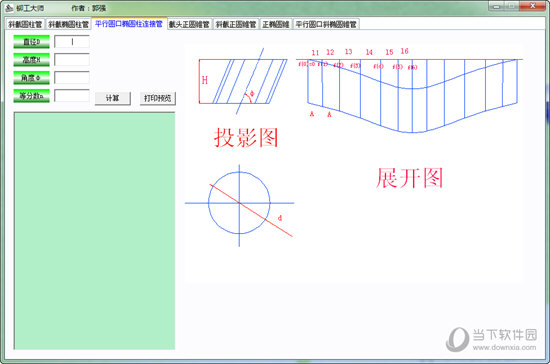Open the 斜截正圆锥管 tab
This screenshot has width=550, height=364.
pos(236,24)
